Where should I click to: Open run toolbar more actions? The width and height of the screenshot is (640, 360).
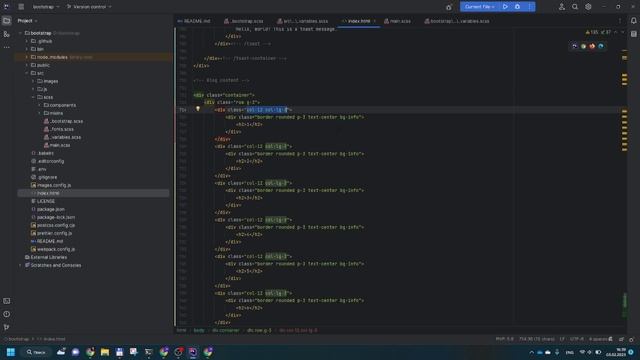pyautogui.click(x=529, y=7)
